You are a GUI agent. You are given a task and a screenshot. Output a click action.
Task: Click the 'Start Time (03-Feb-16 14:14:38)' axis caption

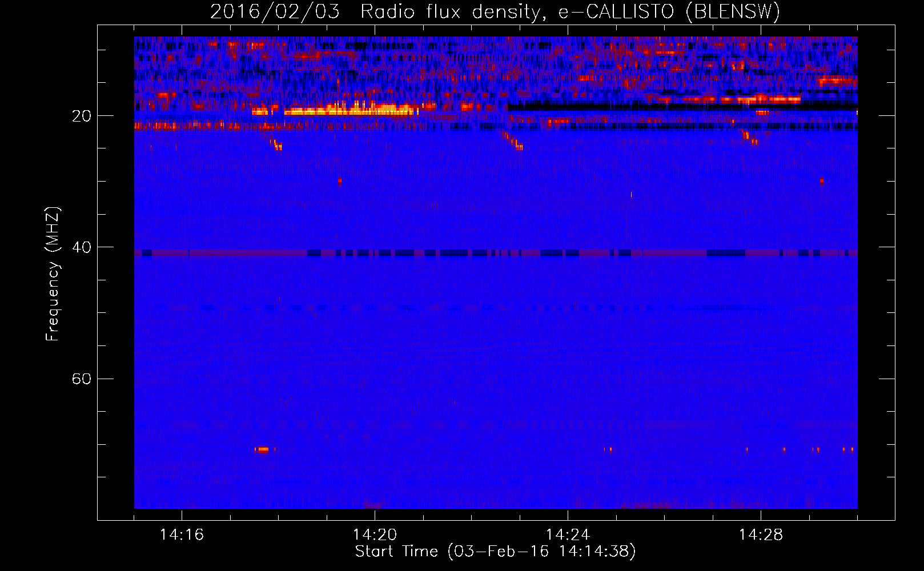click(x=495, y=552)
